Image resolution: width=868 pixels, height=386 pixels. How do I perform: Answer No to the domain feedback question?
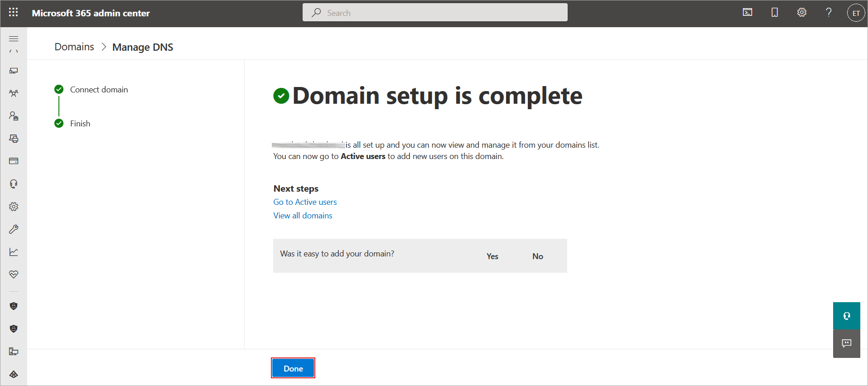[x=537, y=256]
